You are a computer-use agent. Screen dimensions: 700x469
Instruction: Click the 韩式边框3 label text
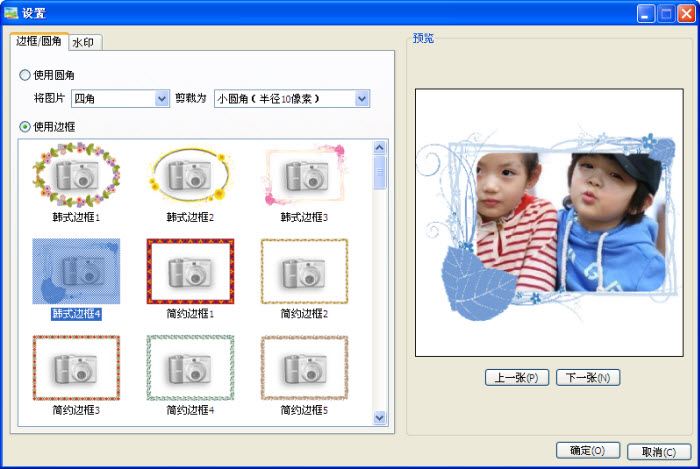[304, 217]
